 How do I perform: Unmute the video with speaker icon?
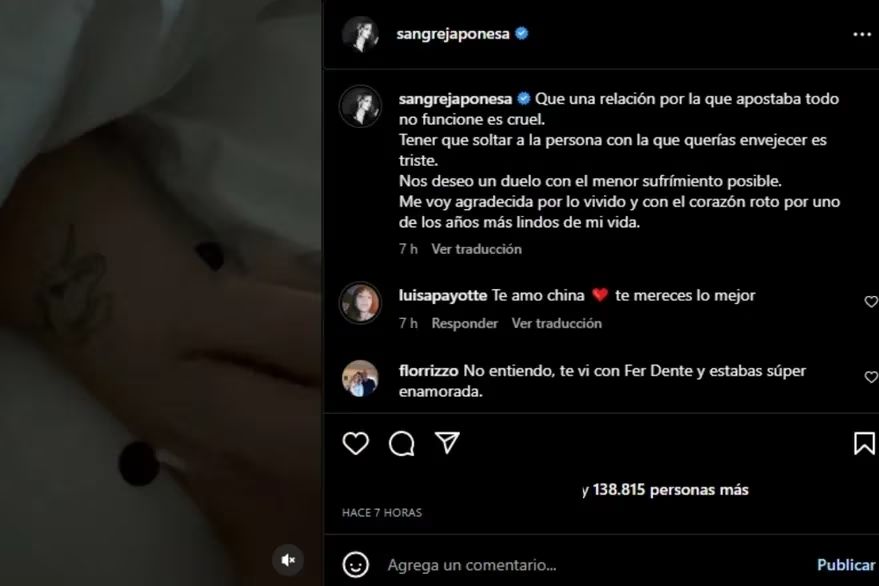click(x=288, y=560)
